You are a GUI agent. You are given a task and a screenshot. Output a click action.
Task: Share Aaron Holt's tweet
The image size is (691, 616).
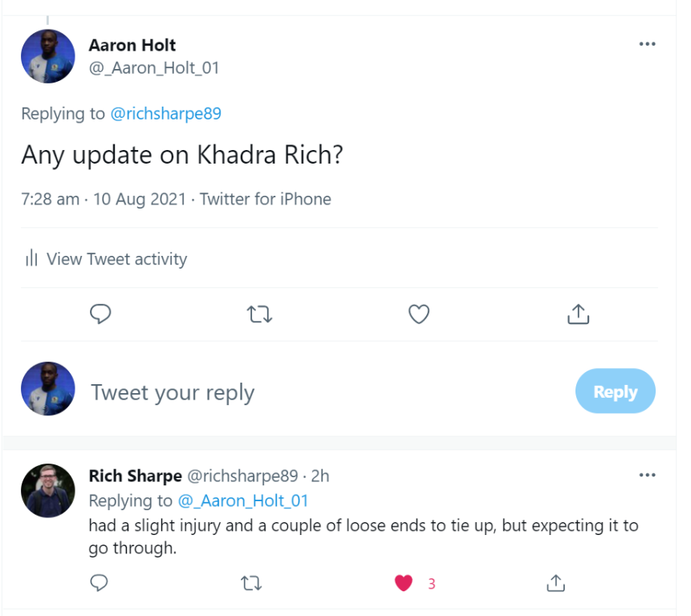[x=578, y=314]
